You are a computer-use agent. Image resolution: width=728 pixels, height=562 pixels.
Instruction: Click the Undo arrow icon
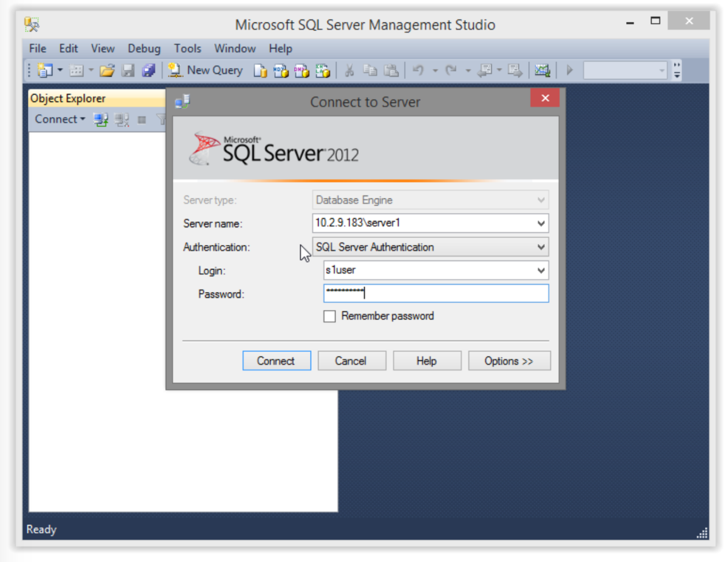pos(418,70)
